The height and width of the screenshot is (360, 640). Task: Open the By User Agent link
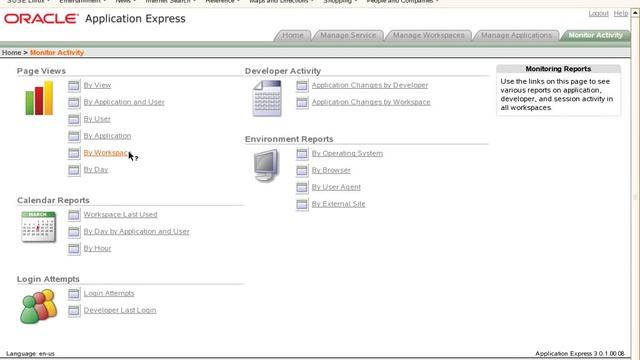(x=336, y=187)
